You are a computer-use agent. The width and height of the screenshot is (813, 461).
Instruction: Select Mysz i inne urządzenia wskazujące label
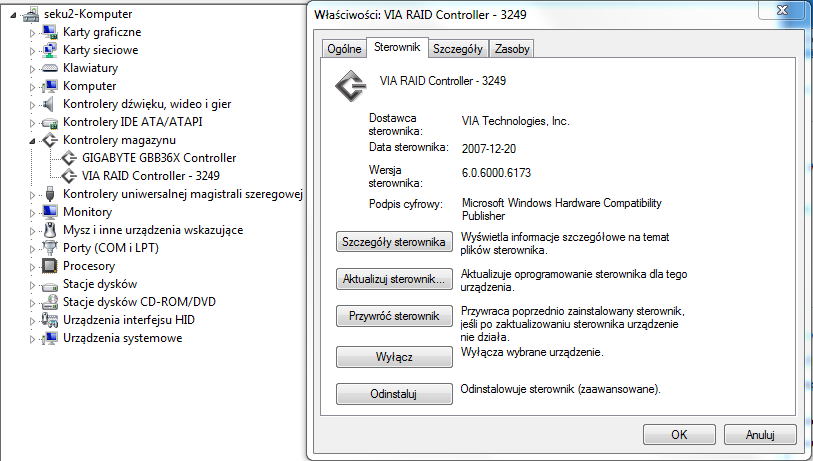(153, 230)
